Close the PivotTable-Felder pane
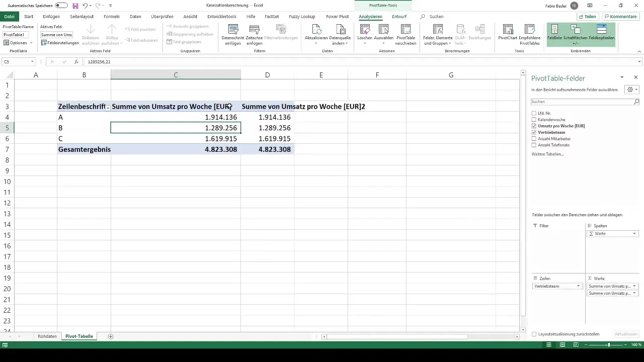 [x=636, y=77]
